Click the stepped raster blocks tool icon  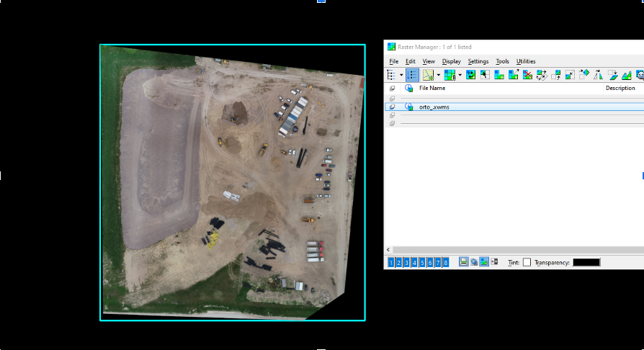pos(499,75)
